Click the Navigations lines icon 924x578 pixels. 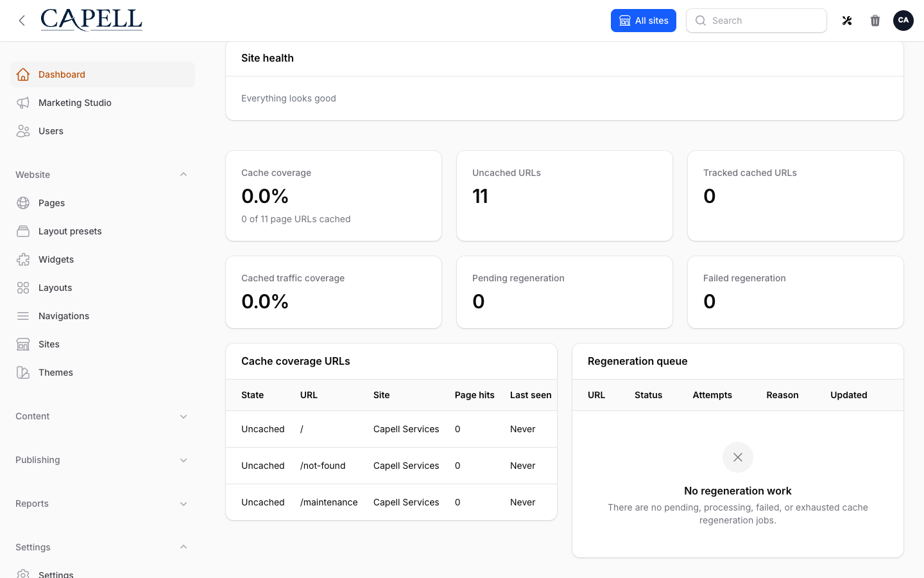point(23,316)
